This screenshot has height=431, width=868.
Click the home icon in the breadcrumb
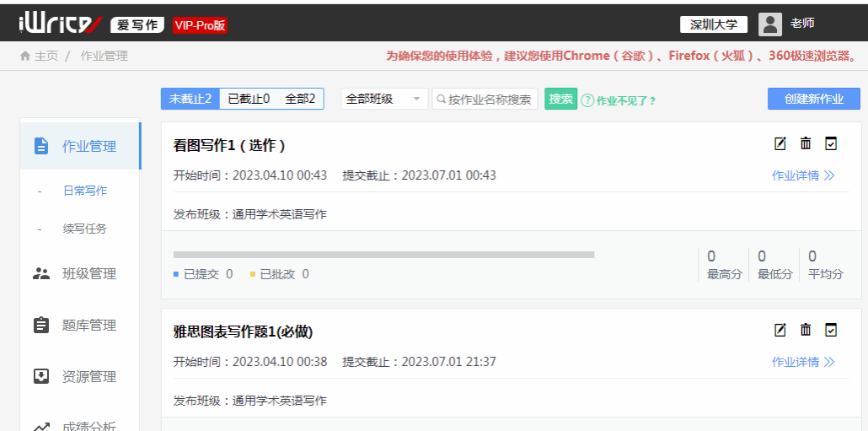tap(25, 56)
